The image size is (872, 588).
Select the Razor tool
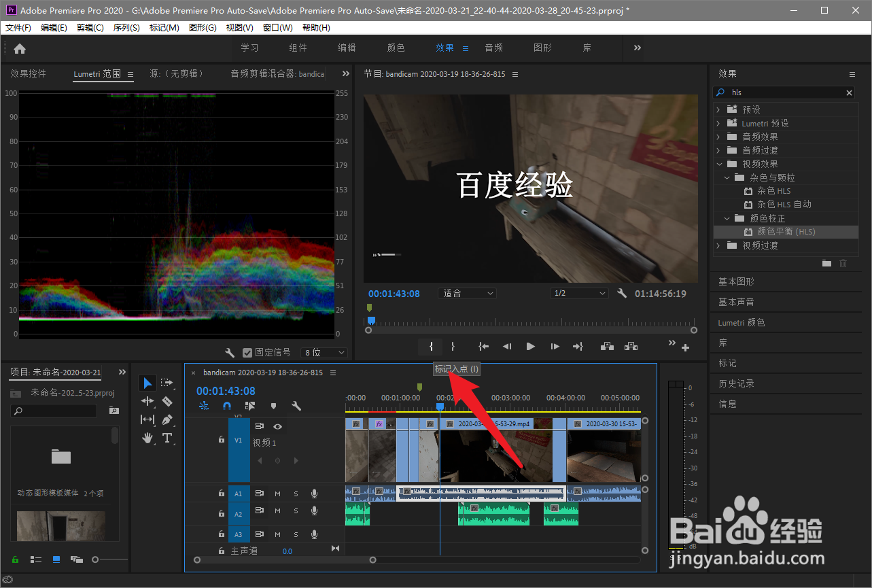click(167, 401)
